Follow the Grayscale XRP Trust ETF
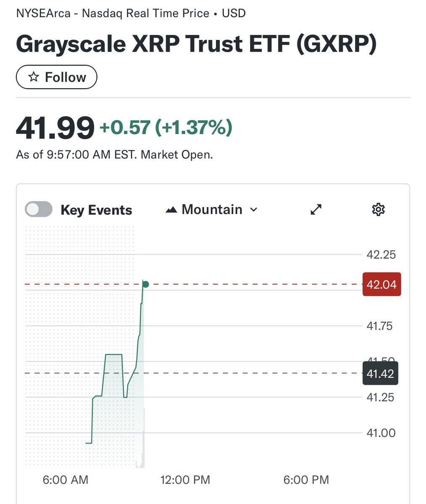 (57, 77)
